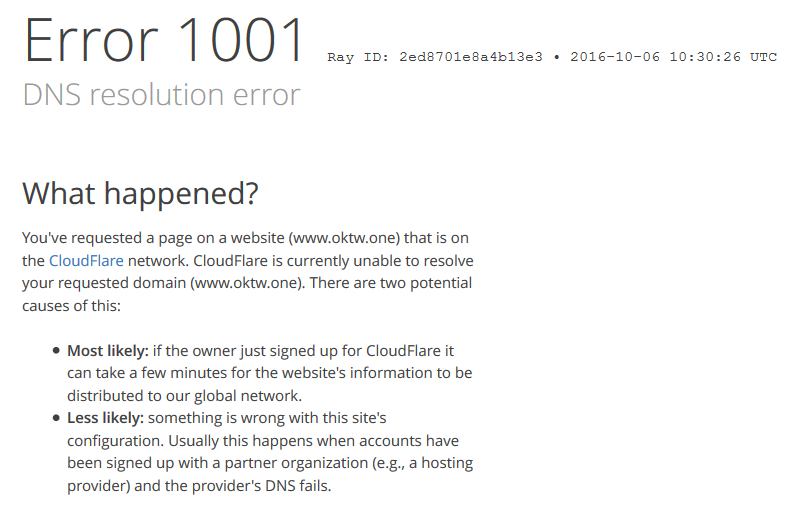Click the bullet before Most likely

56,350
